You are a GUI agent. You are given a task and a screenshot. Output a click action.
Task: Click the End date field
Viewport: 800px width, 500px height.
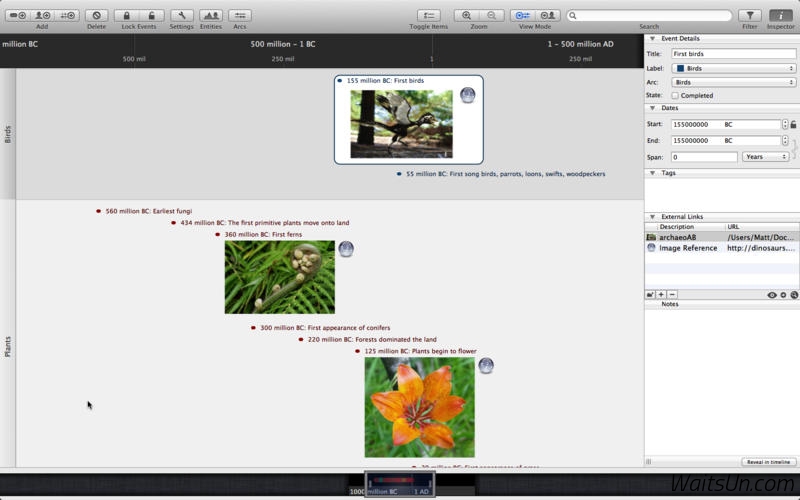point(726,140)
